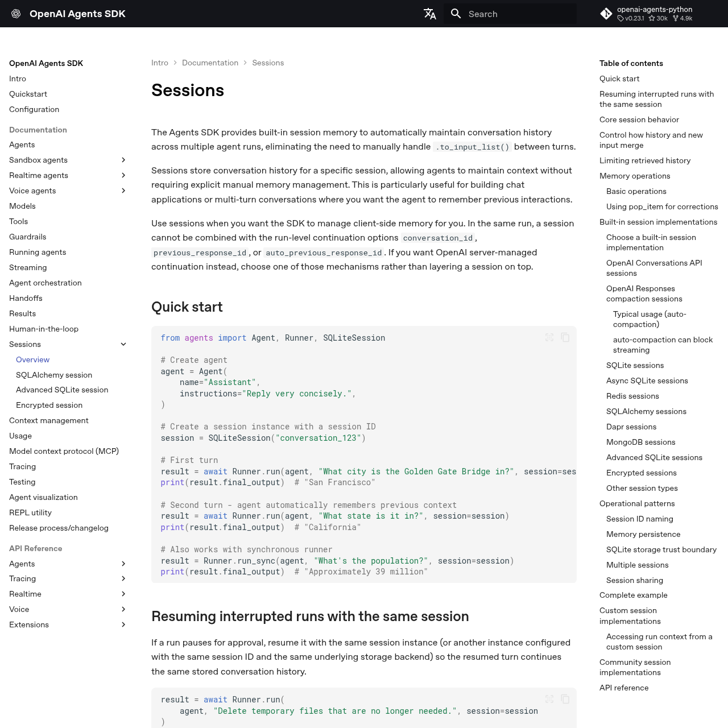
Task: Expand the Realtime API reference chevron
Action: (123, 594)
